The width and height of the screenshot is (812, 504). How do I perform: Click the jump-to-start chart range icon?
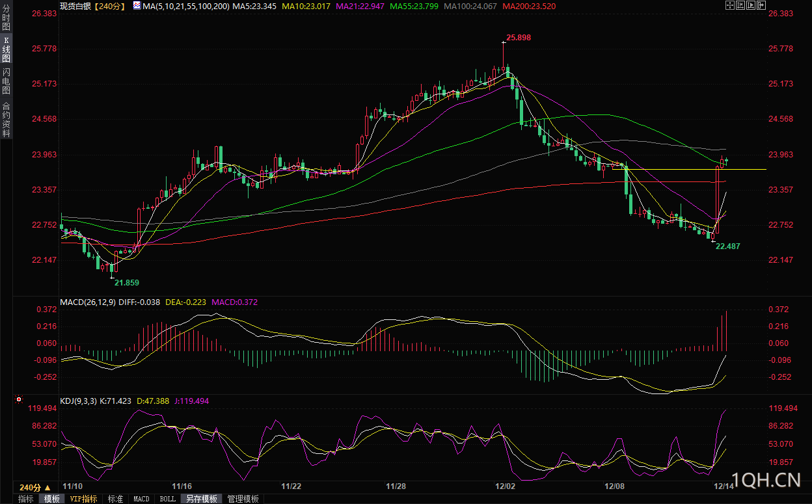(740, 5)
